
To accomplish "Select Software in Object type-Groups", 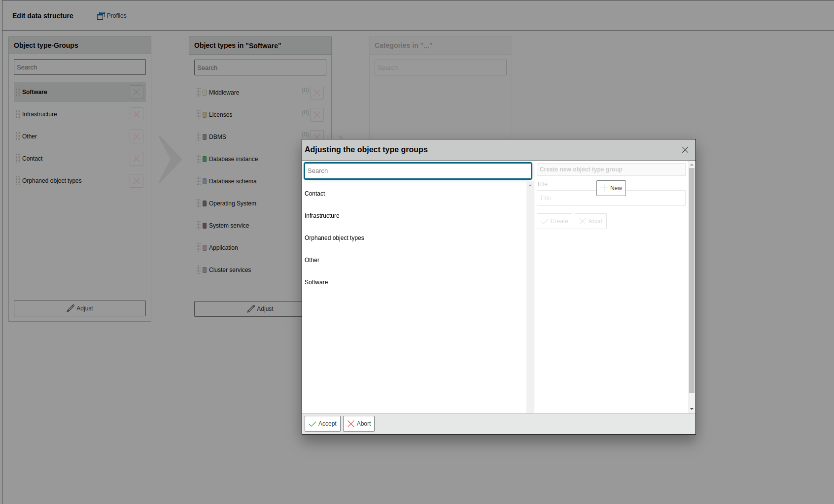I will [x=80, y=92].
